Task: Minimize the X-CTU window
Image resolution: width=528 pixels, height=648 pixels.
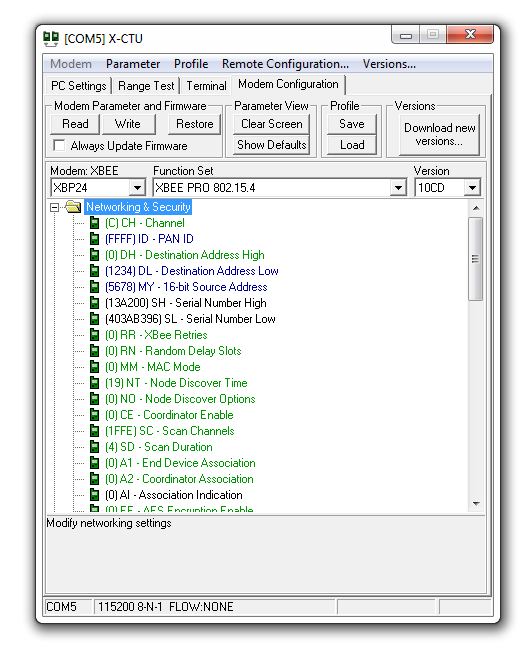Action: [x=406, y=35]
